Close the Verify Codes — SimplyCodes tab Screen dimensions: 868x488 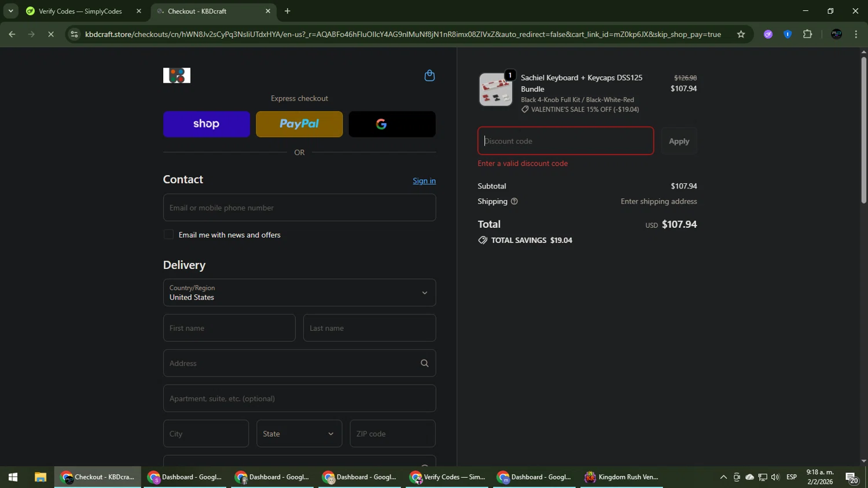[138, 11]
